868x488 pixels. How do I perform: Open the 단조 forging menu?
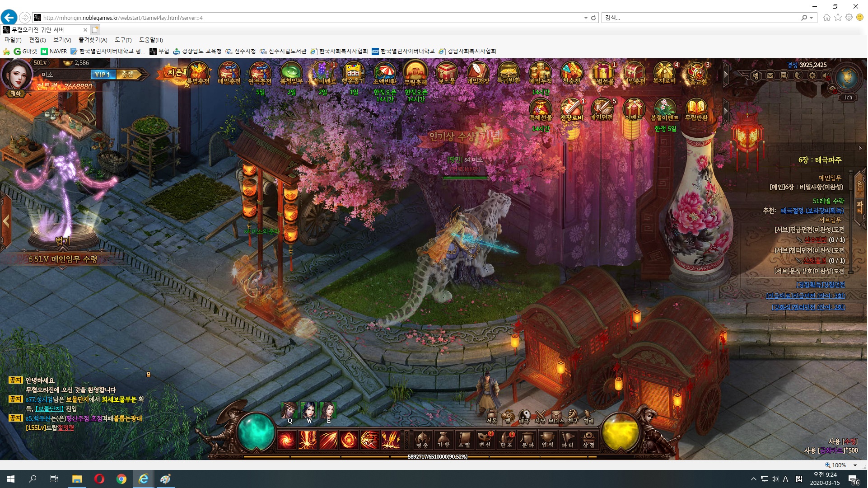506,440
